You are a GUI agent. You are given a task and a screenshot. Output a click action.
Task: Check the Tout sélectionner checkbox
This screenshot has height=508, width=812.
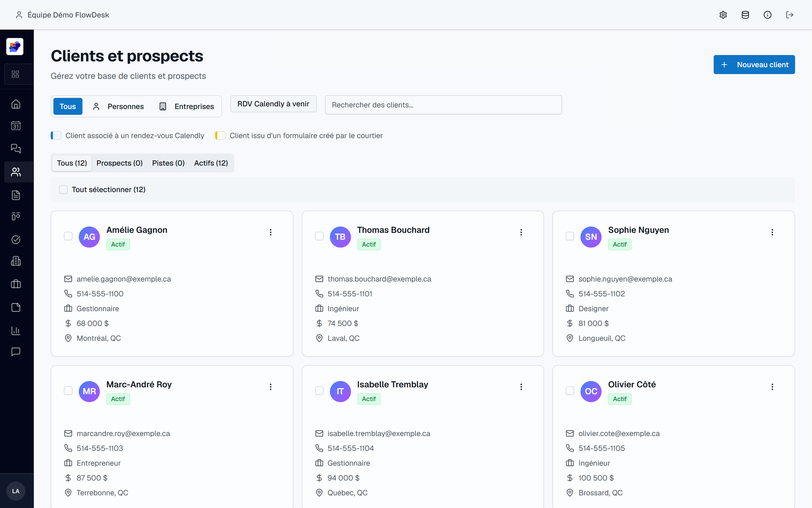(63, 189)
